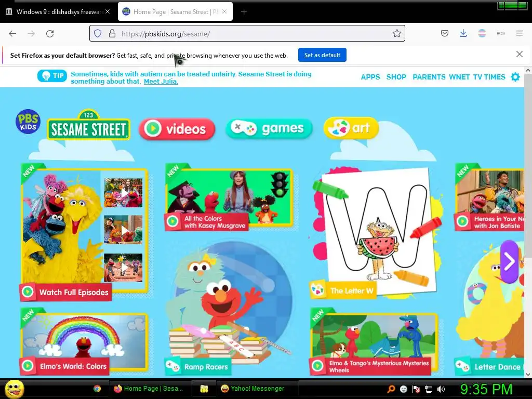
Task: Launch Chrome from the taskbar
Action: coord(97,389)
